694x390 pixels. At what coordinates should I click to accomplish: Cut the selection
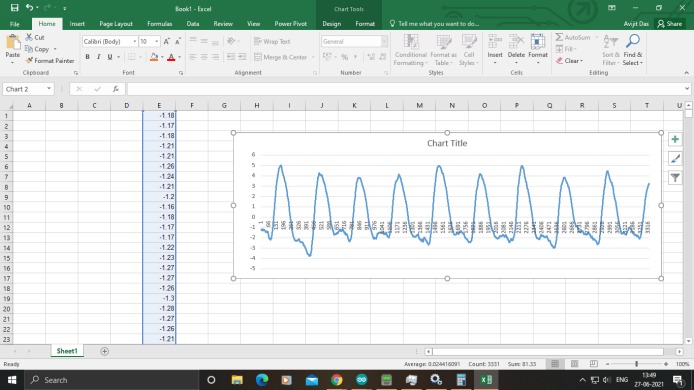(35, 38)
